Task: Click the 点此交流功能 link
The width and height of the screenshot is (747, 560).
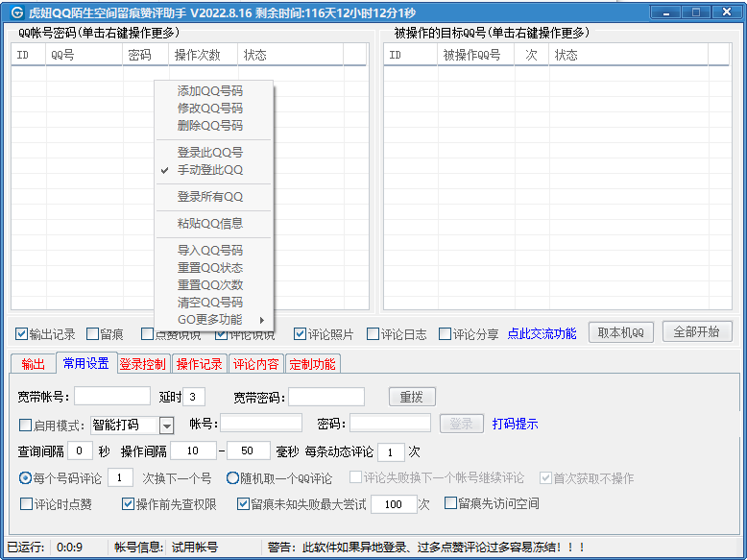Action: [x=542, y=333]
